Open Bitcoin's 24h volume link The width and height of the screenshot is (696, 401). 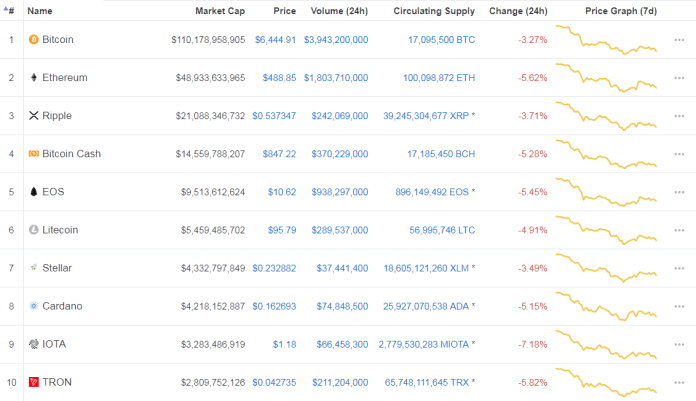pos(336,40)
